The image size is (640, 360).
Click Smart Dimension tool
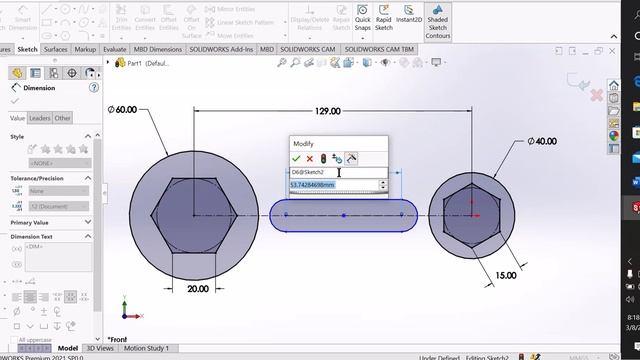[23, 18]
